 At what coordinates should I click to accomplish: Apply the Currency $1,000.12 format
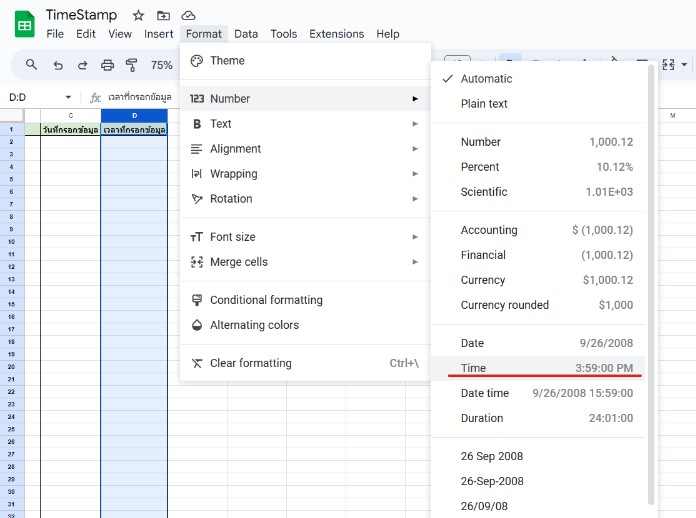point(538,280)
